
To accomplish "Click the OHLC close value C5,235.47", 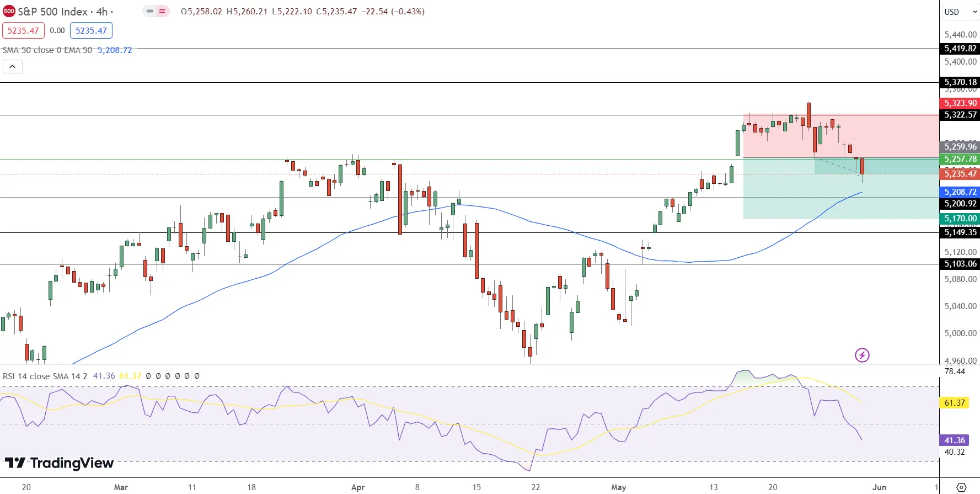I will (336, 12).
